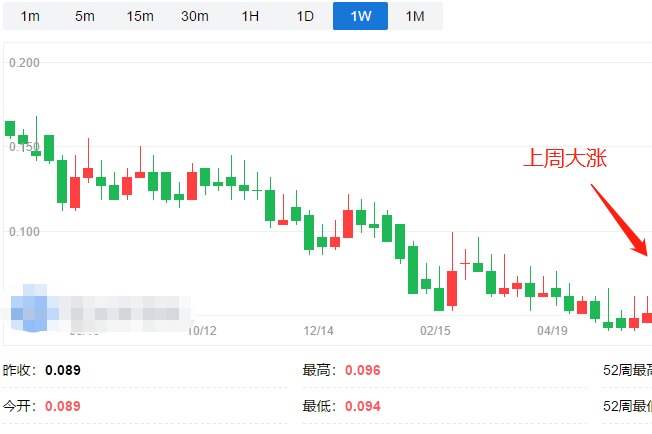The height and width of the screenshot is (434, 652).
Task: Pick the 04/19 date marker
Action: pyautogui.click(x=552, y=329)
